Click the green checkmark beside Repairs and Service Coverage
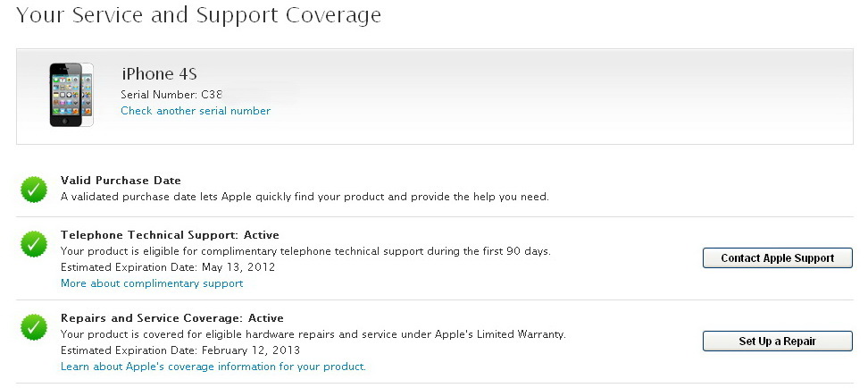 point(34,327)
